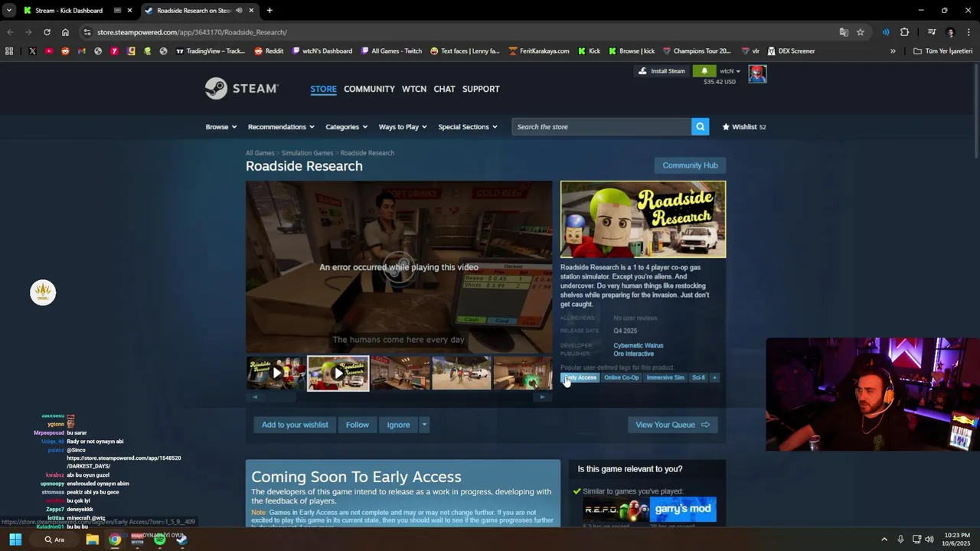The height and width of the screenshot is (551, 980).
Task: Expand the Ways to Play dropdown
Action: pos(403,127)
